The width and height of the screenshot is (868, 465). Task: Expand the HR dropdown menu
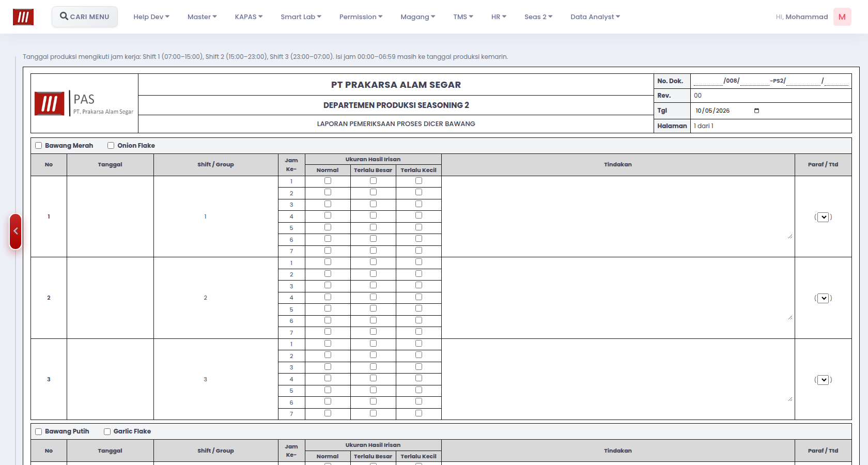click(499, 17)
